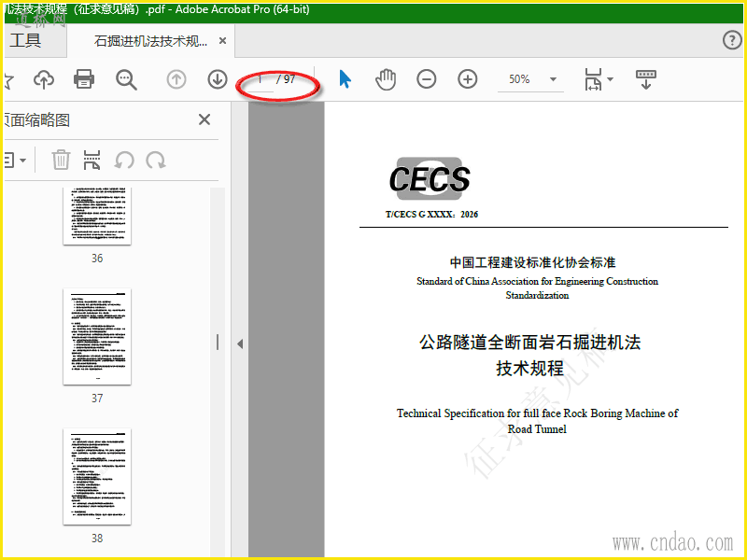Click the page number input field
Image resolution: width=747 pixels, height=560 pixels.
(260, 79)
